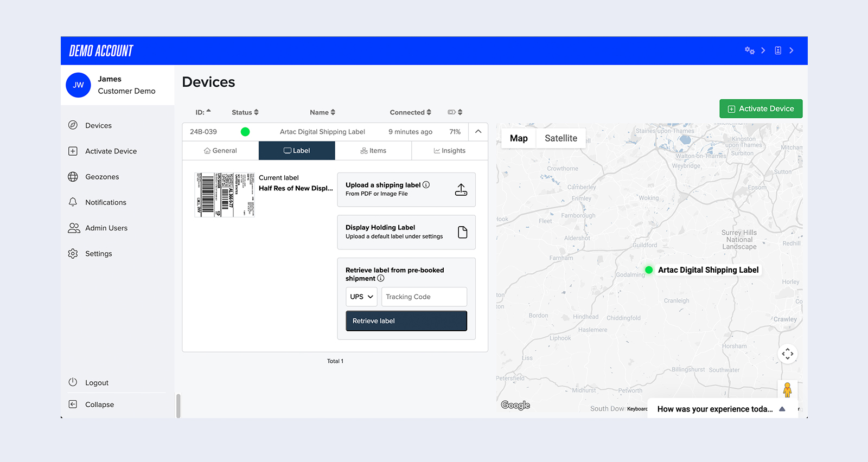Click the Collapse sidebar arrow icon

click(x=73, y=404)
